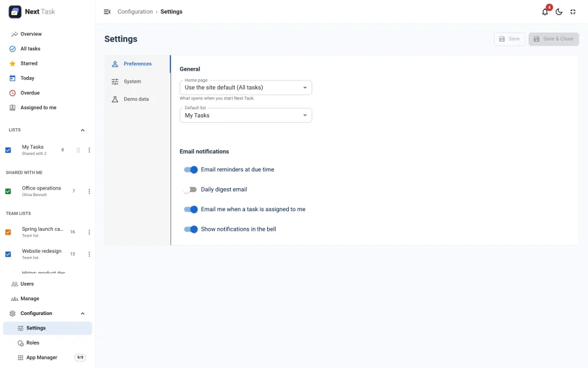Disable email reminders at due time
The height and width of the screenshot is (368, 588).
point(191,170)
